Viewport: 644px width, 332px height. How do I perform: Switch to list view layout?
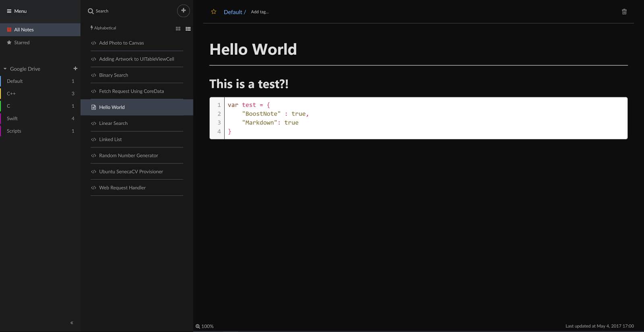[x=188, y=29]
